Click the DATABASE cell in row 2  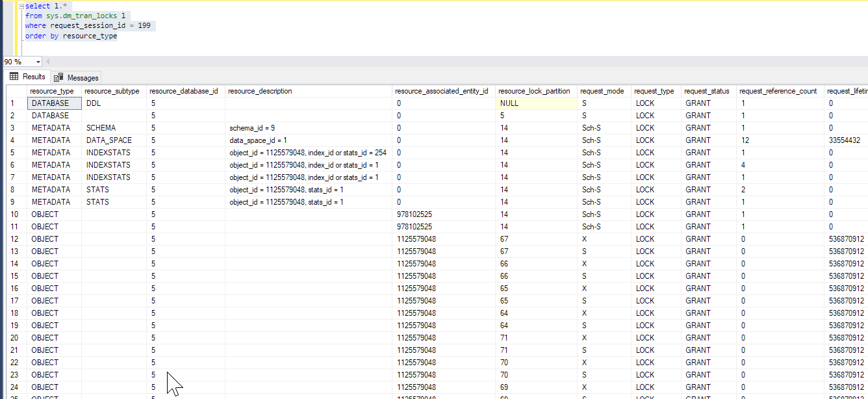55,116
